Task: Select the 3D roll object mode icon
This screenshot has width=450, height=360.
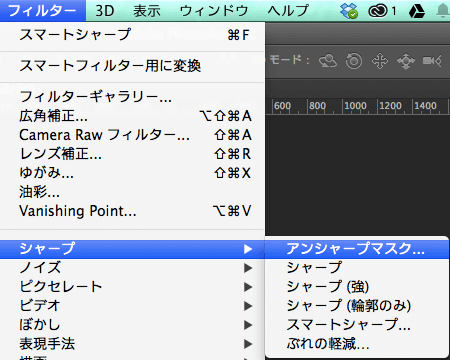Action: [x=354, y=61]
